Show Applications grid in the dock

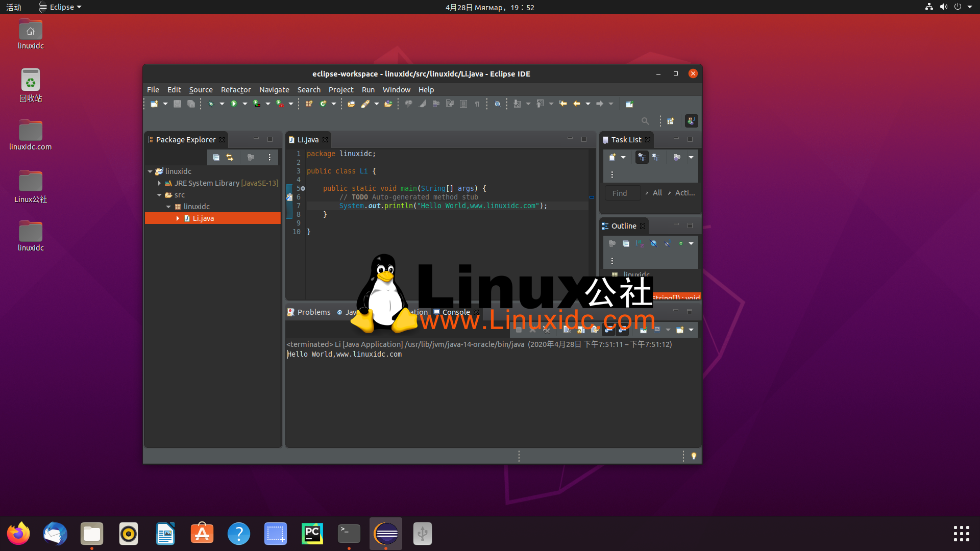(962, 534)
